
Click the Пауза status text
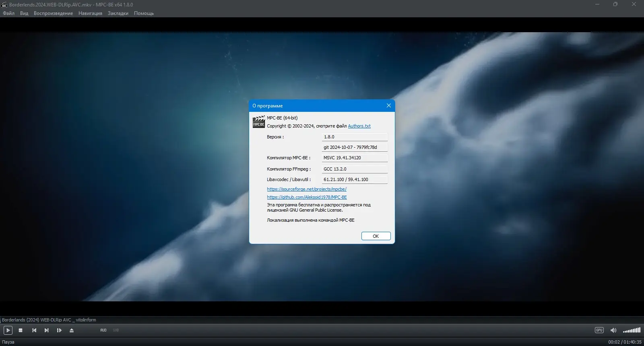[8, 342]
